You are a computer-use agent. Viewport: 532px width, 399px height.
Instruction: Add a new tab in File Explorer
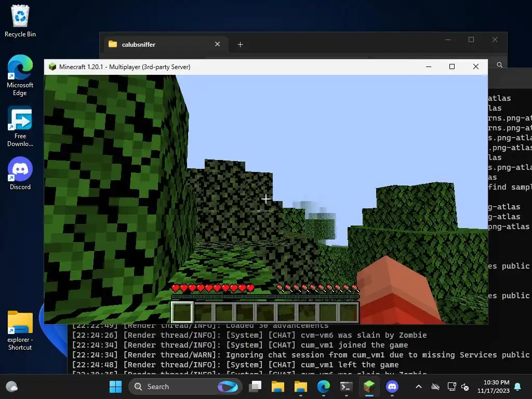[x=240, y=45]
